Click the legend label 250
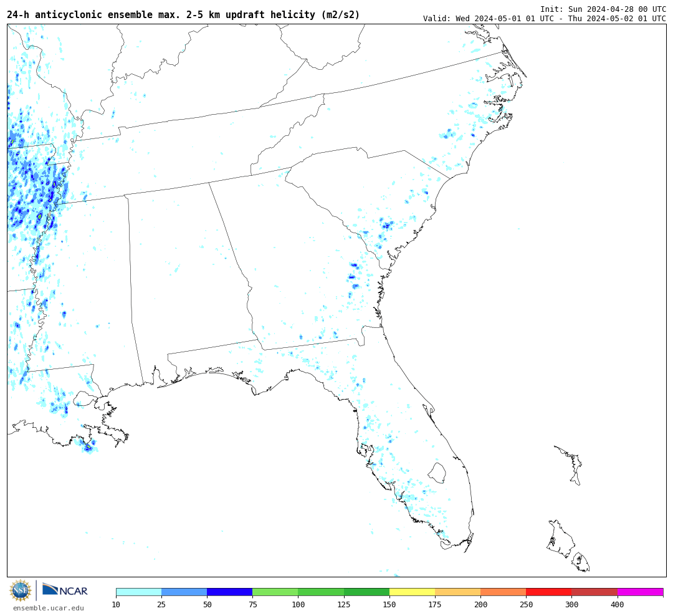The width and height of the screenshot is (673, 616). (526, 605)
